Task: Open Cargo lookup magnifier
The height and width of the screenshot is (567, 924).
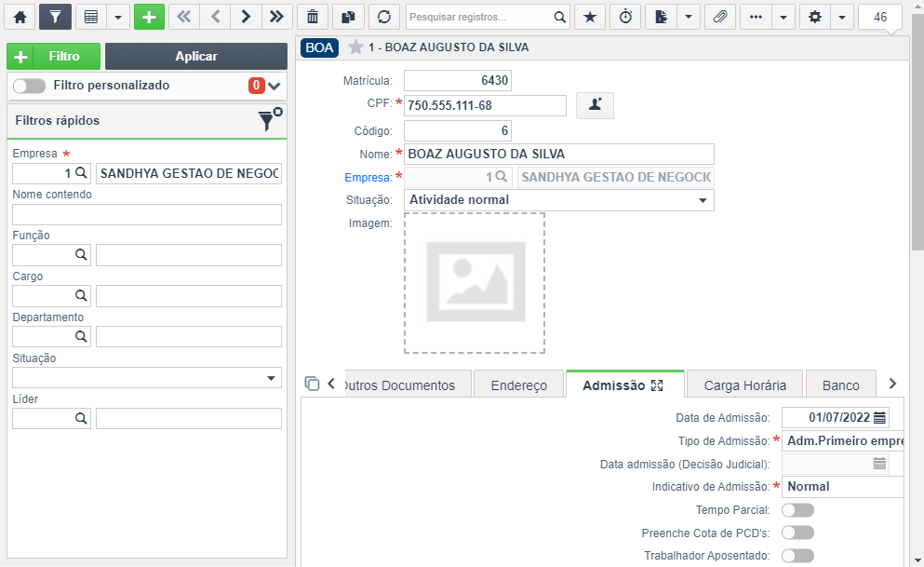Action: (x=81, y=296)
